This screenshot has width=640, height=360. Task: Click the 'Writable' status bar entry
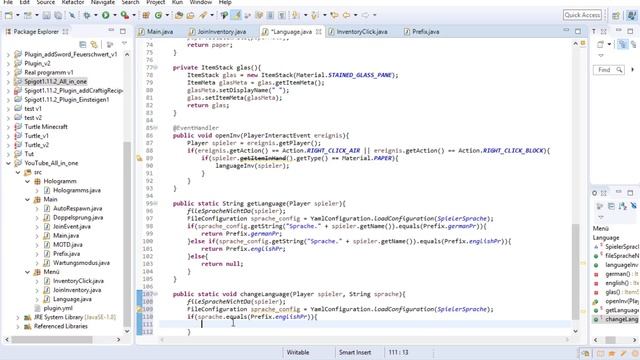tap(298, 352)
